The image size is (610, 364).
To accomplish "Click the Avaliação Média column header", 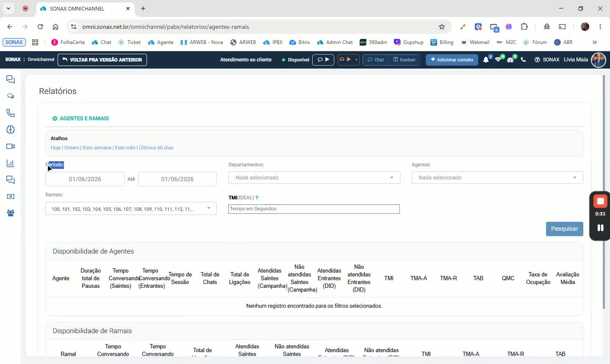I will (x=568, y=279).
